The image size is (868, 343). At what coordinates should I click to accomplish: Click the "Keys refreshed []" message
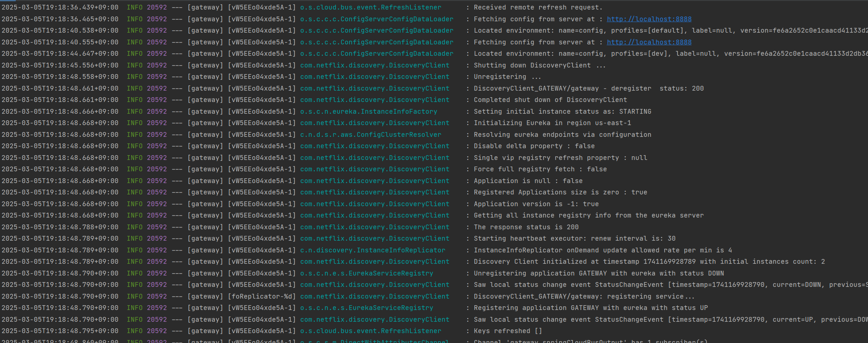pos(508,331)
